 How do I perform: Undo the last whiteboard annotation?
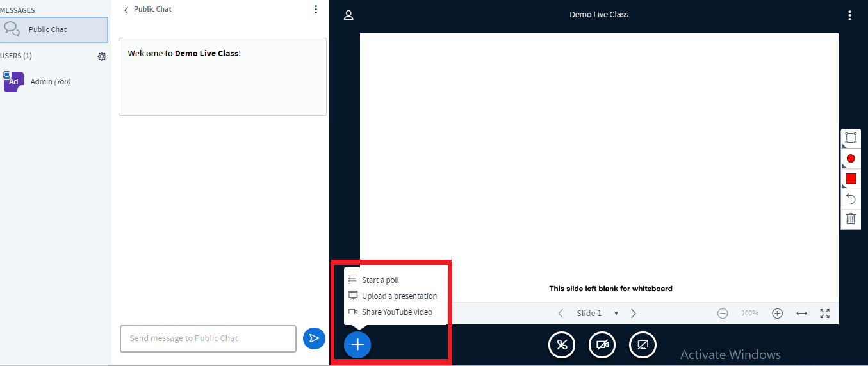[850, 198]
